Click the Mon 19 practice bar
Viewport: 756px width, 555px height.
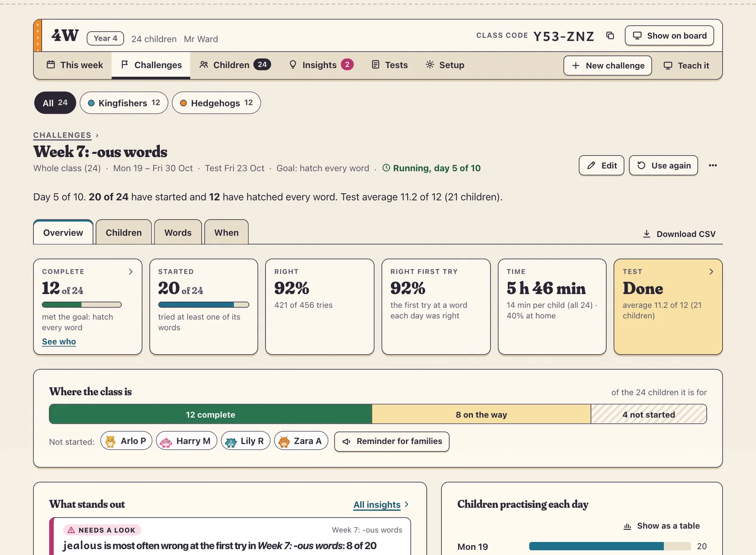[610, 546]
